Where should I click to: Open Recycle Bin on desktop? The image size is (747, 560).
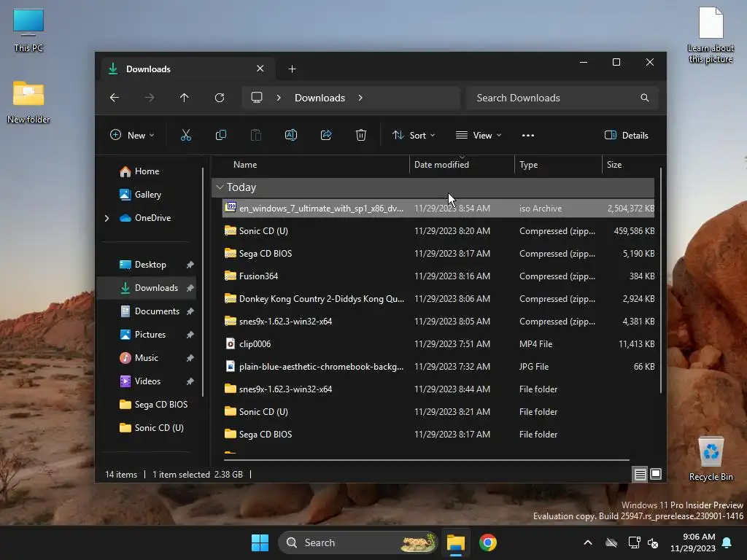(x=711, y=458)
